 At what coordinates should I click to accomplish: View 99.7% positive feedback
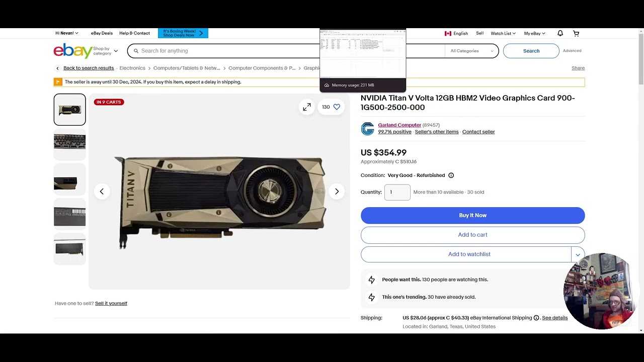[394, 132]
